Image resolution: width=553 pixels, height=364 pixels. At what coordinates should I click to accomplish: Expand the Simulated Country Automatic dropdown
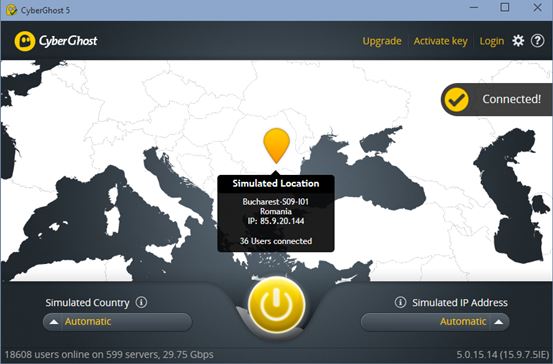point(117,322)
